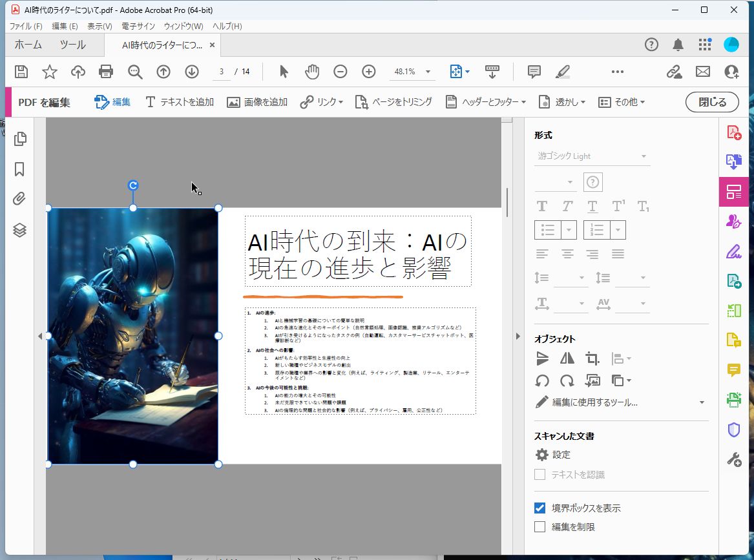Screen dimensions: 754x560
Task: Save the file with the floppy icon
Action: click(21, 72)
